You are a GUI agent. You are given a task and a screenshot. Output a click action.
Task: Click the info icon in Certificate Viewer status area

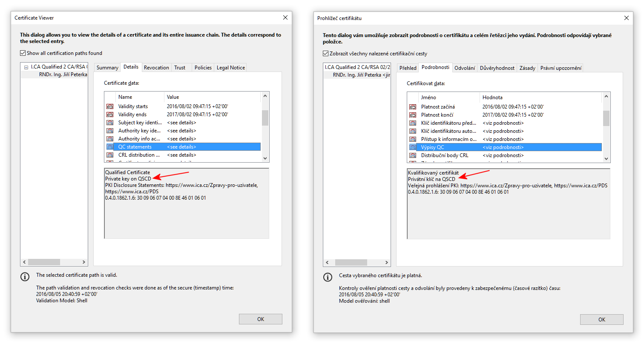[x=25, y=277]
